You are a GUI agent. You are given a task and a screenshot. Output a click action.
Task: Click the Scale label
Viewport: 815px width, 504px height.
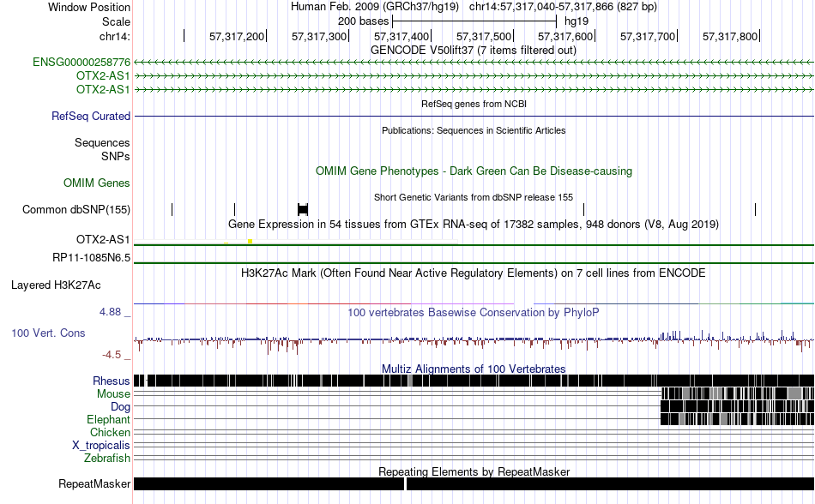pyautogui.click(x=116, y=21)
